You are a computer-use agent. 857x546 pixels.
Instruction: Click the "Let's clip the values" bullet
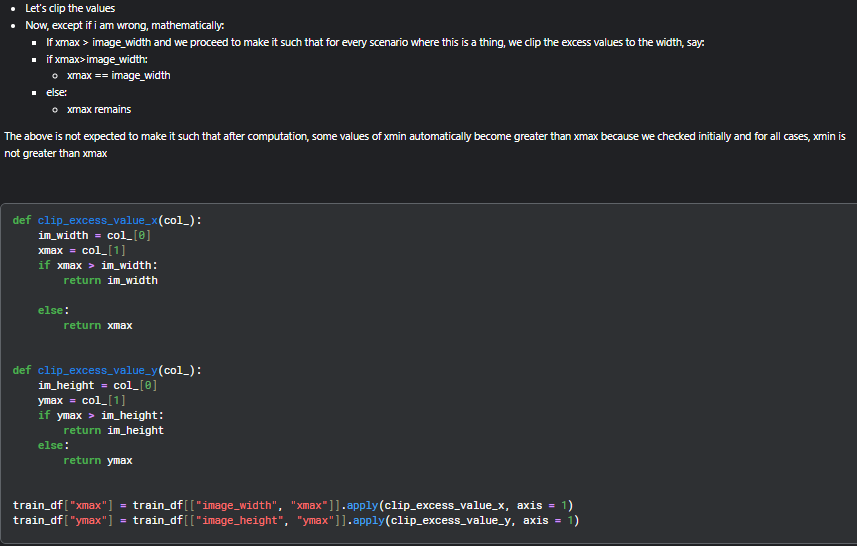point(70,9)
